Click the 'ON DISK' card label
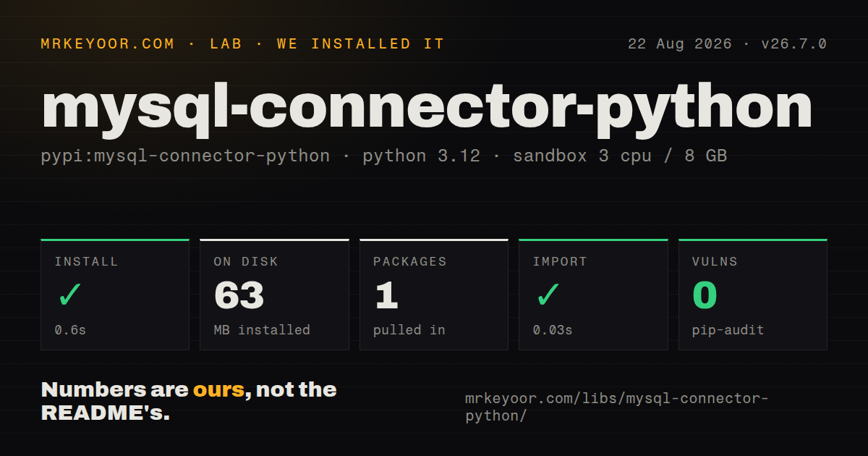The image size is (868, 456). [x=246, y=261]
